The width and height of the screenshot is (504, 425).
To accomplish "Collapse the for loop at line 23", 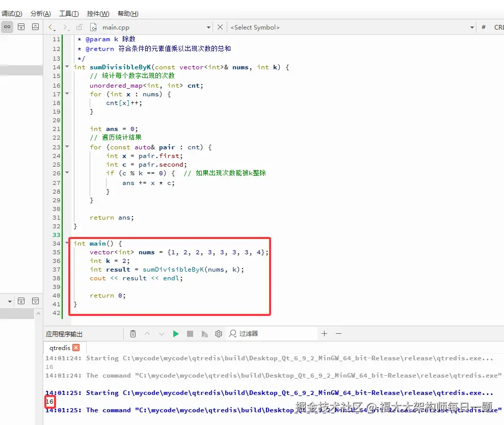I will point(67,147).
